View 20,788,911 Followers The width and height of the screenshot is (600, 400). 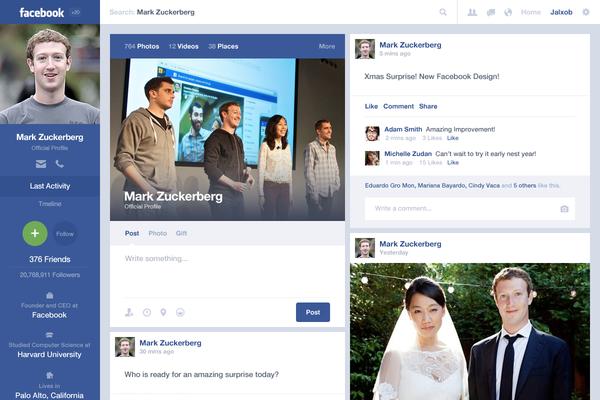(50, 275)
